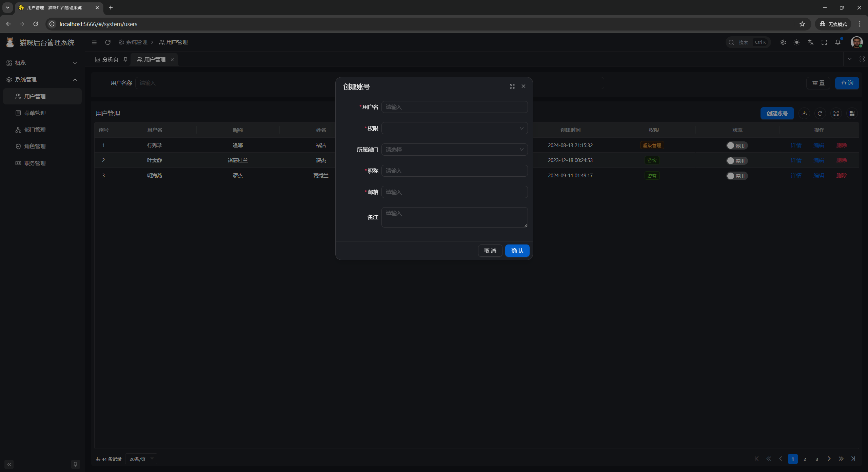Click the notification bell icon
This screenshot has height=472, width=868.
pyautogui.click(x=837, y=42)
